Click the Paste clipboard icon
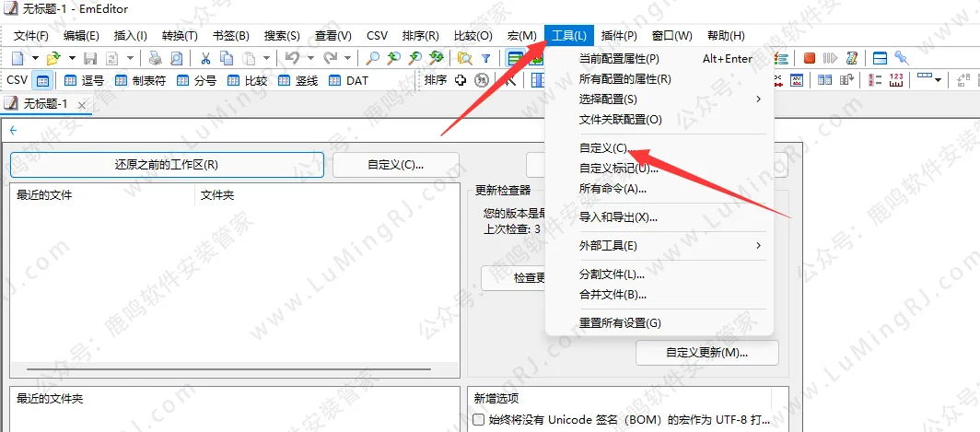Image resolution: width=980 pixels, height=432 pixels. click(x=248, y=59)
